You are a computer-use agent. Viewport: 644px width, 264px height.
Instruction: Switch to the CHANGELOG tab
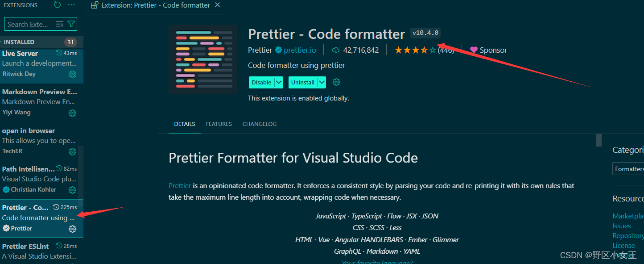coord(260,124)
